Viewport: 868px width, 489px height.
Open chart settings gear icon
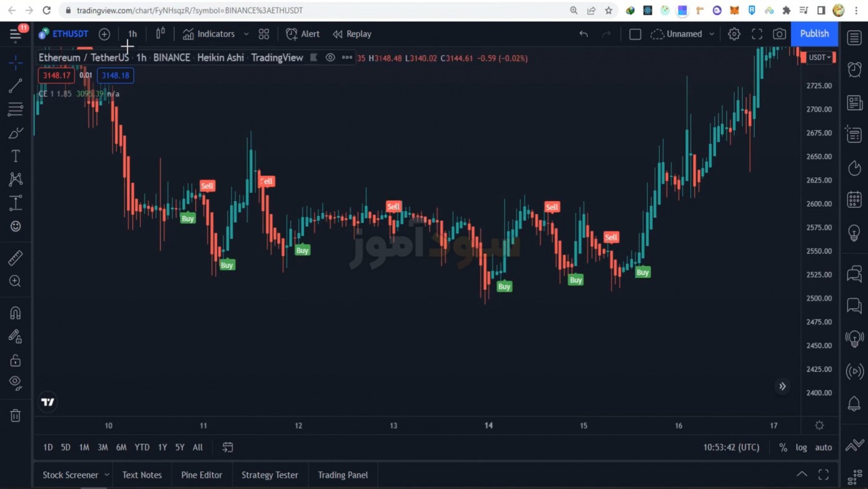point(734,34)
